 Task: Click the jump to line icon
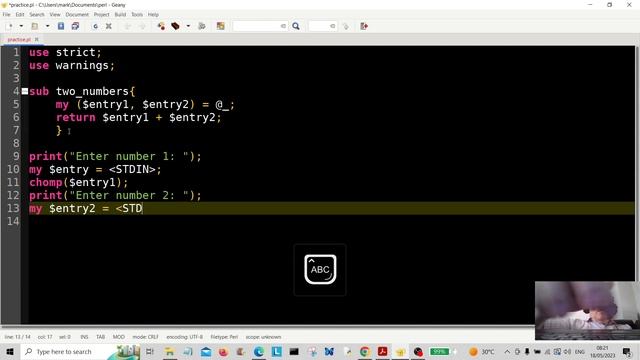click(346, 26)
